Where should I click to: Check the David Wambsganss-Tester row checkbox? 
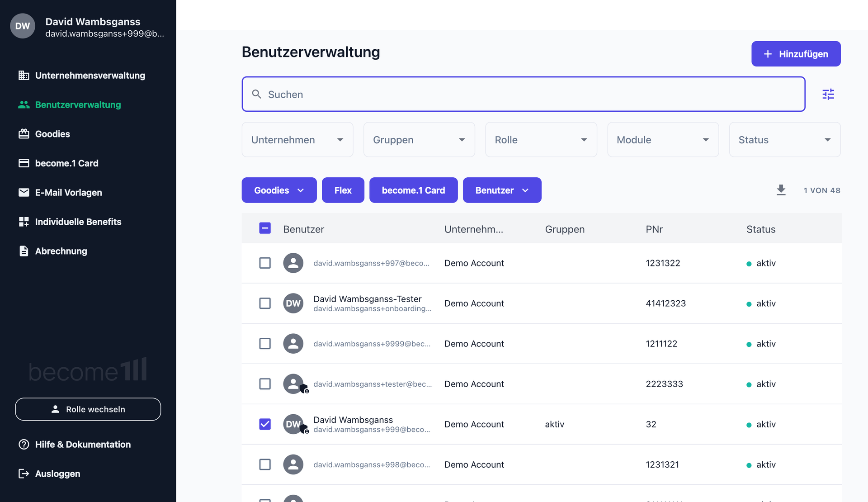pos(265,303)
